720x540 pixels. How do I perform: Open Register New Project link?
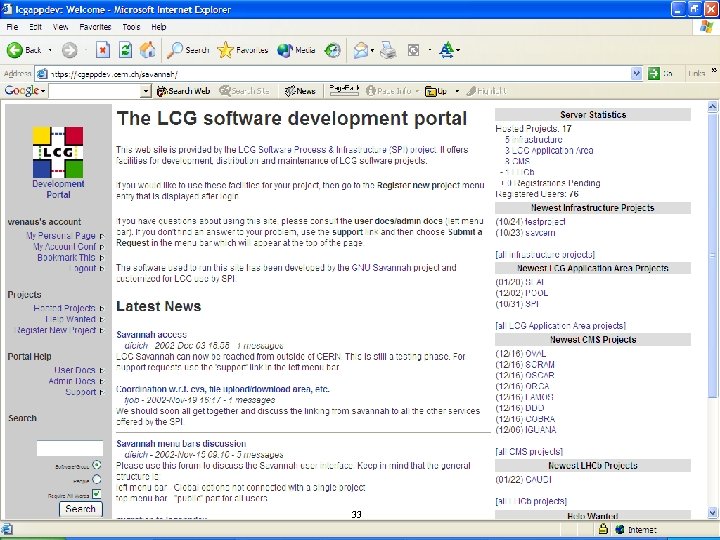coord(56,330)
